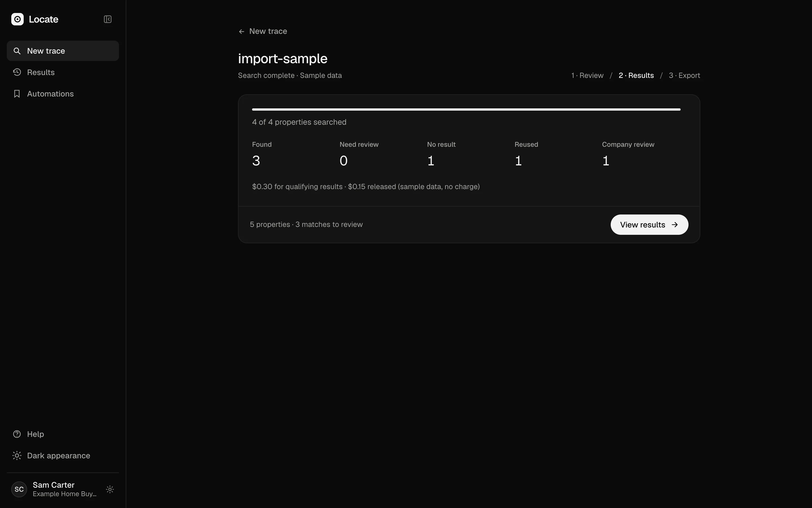812x508 pixels.
Task: Click the back arrow next to New trace
Action: coord(242,32)
